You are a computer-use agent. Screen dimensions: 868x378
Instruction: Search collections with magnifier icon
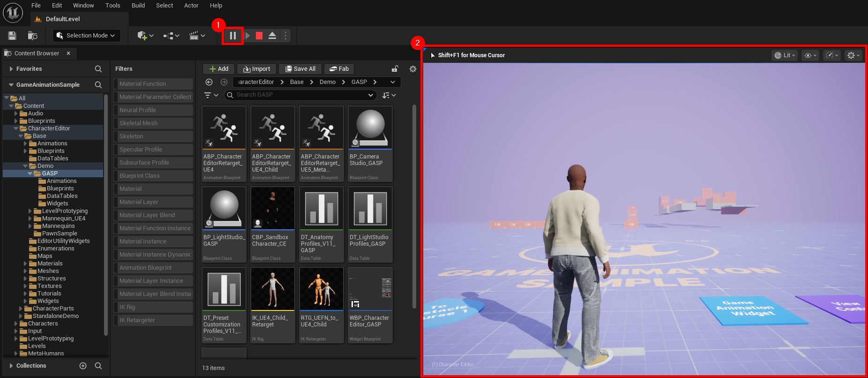[98, 366]
